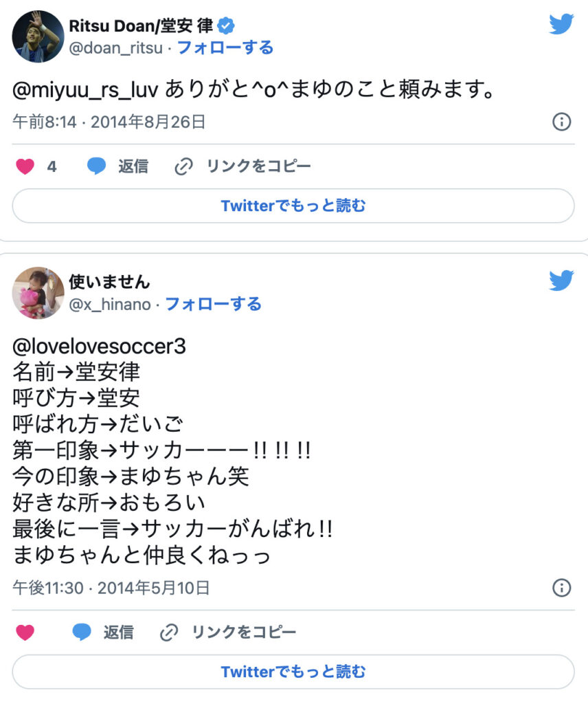588x704 pixels.
Task: Open the info icon beside the 2014年8月26日 date
Action: [x=561, y=122]
